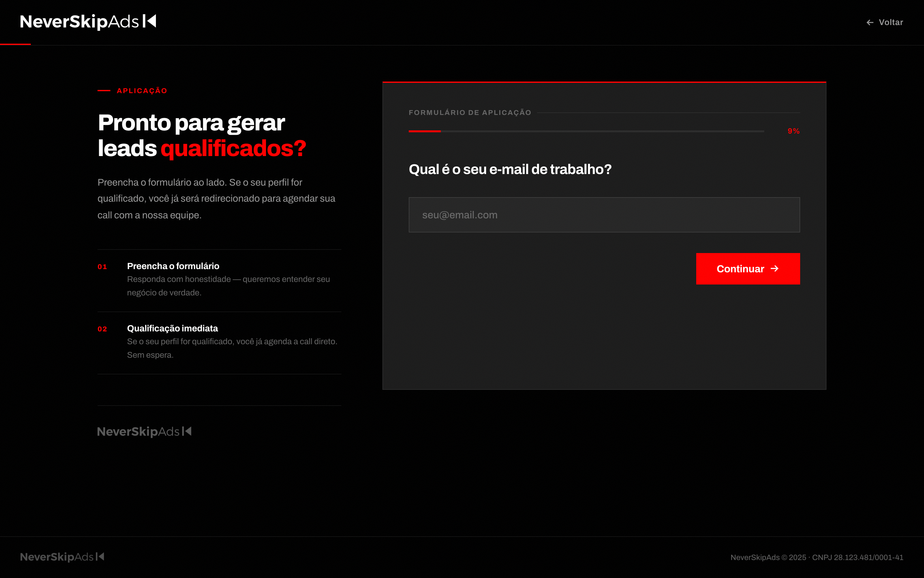The width and height of the screenshot is (924, 578).
Task: Click the form progress bar
Action: click(x=586, y=131)
